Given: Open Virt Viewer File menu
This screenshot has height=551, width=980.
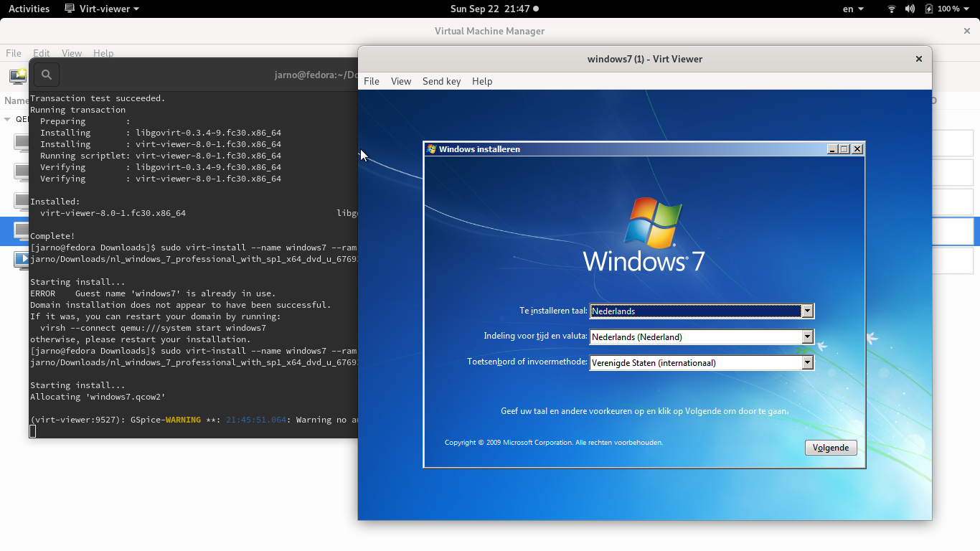Looking at the screenshot, I should click(x=372, y=81).
